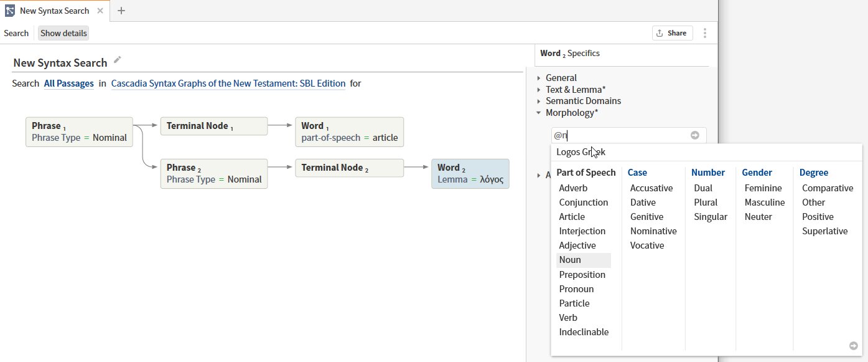Click the pencil icon to rename search
This screenshot has width=868, height=362.
[x=118, y=60]
